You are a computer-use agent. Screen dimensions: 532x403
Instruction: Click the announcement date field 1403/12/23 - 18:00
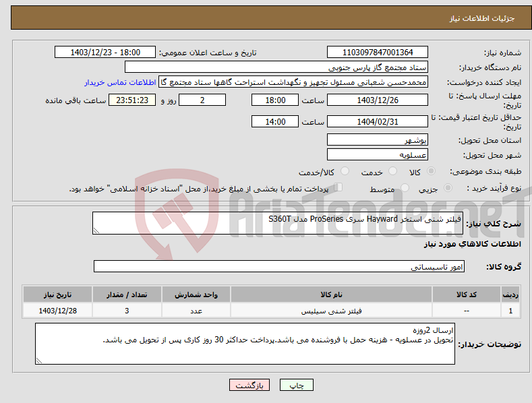click(x=105, y=53)
